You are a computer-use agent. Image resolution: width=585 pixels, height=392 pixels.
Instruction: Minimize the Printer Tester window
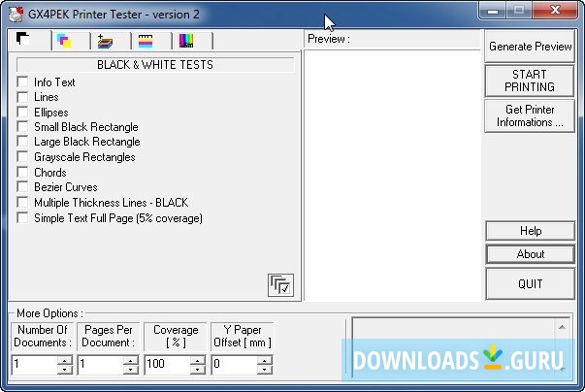coord(493,11)
